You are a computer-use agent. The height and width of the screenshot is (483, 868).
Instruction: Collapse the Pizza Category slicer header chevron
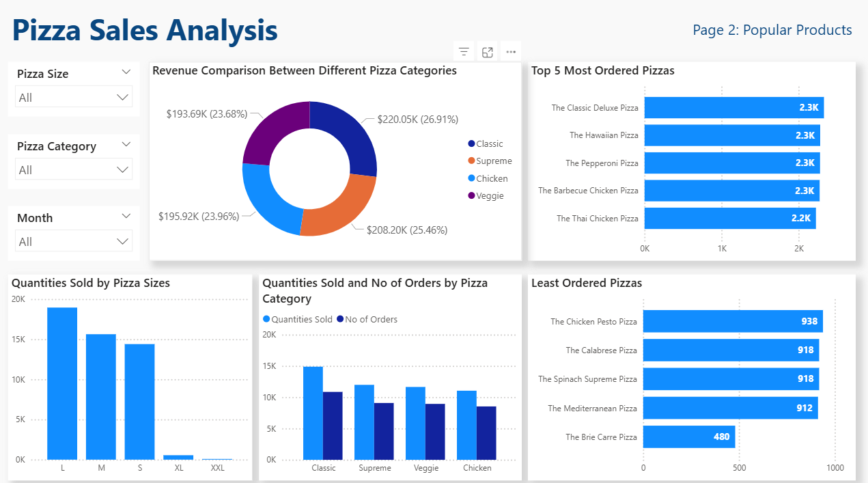click(126, 145)
